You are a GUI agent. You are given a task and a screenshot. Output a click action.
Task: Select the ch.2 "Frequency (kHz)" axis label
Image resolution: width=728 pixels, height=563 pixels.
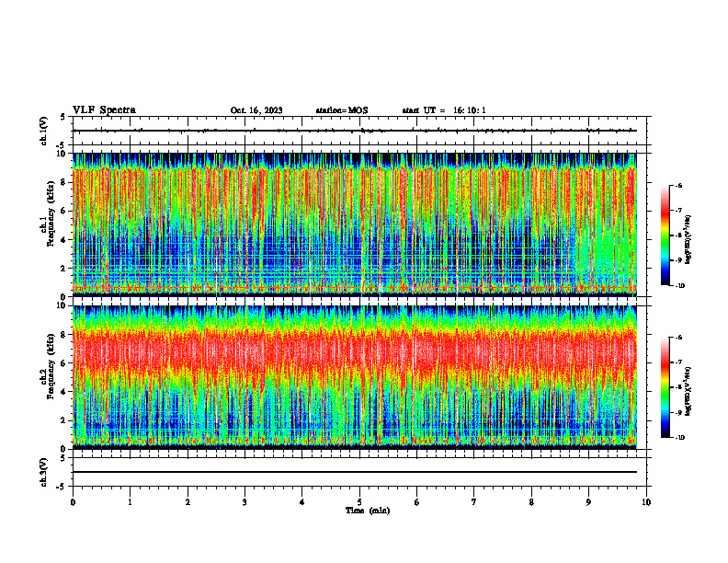click(x=51, y=366)
